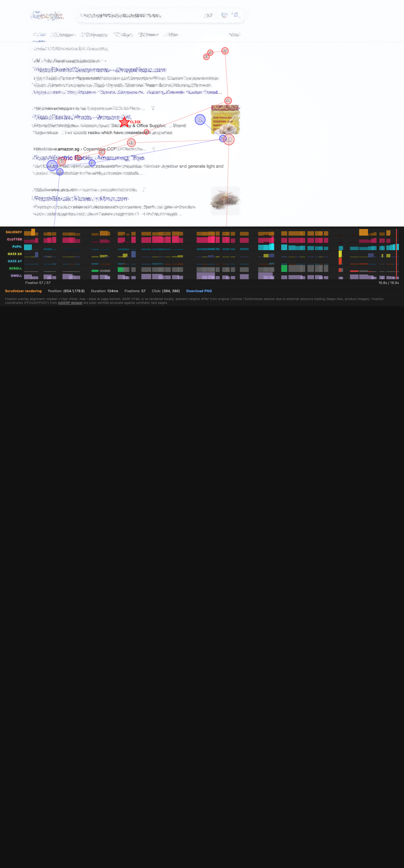Select fixation marker number 55
The image size is (404, 868).
pyautogui.click(x=225, y=51)
